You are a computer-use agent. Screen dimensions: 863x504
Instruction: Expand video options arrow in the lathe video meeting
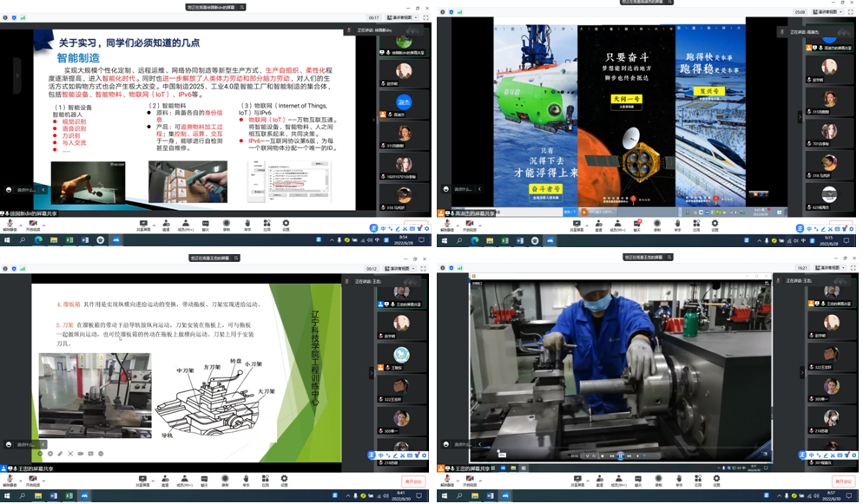point(481,478)
